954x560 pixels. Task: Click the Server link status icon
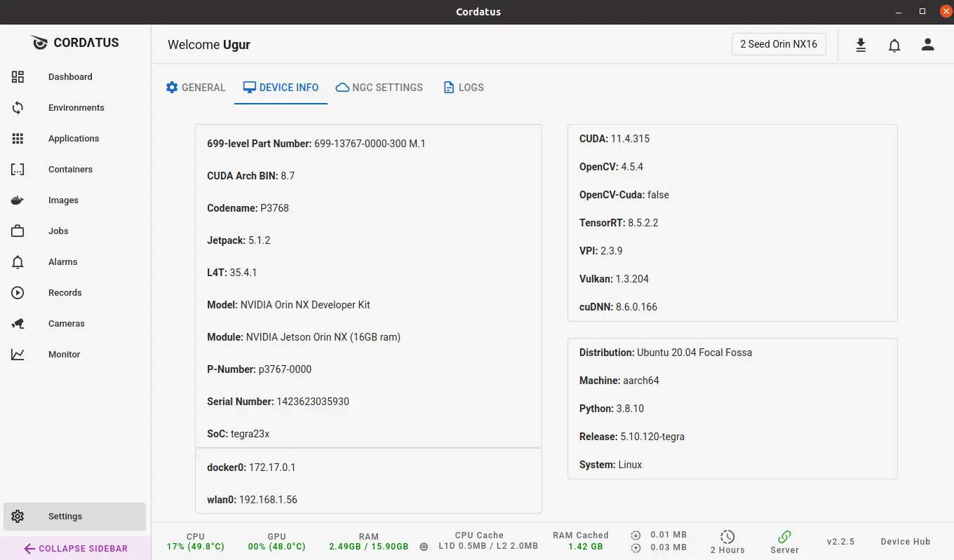coord(784,537)
